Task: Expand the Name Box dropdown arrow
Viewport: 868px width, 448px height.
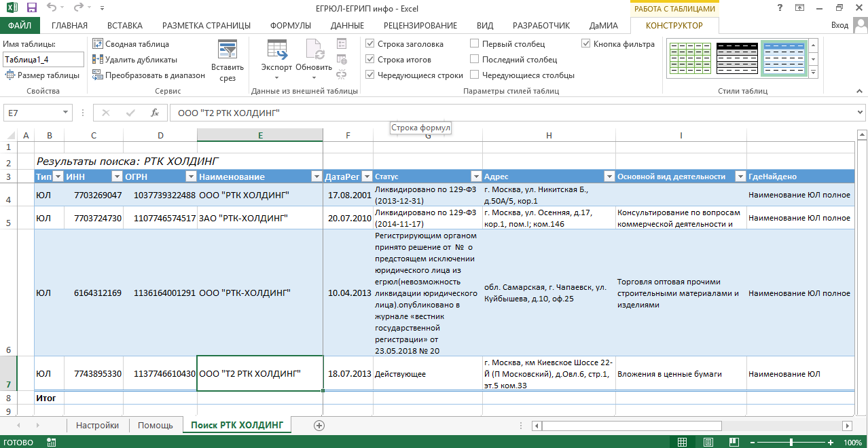Action: 66,113
